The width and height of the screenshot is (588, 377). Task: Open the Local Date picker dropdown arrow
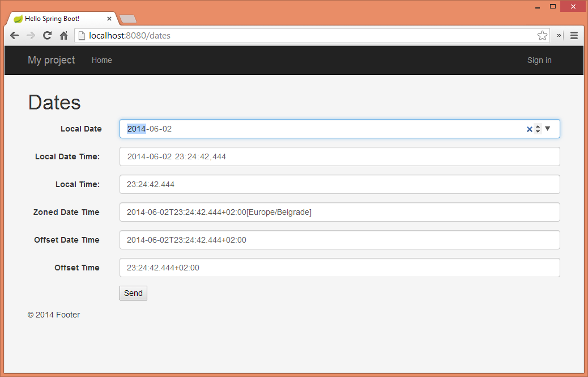547,129
